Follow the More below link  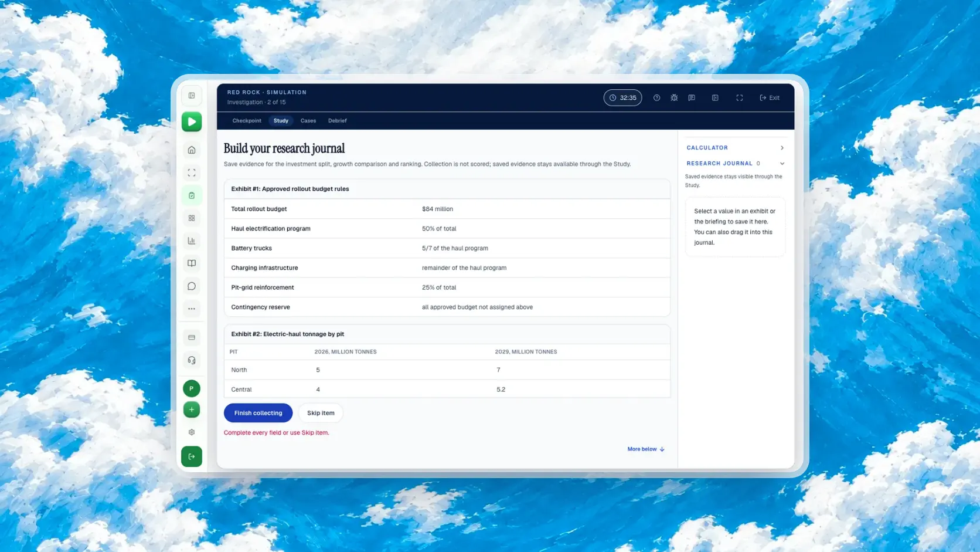646,449
